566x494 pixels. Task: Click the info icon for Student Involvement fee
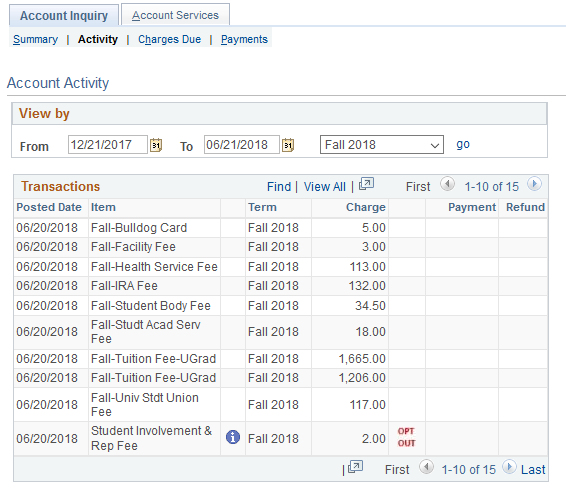pyautogui.click(x=233, y=437)
